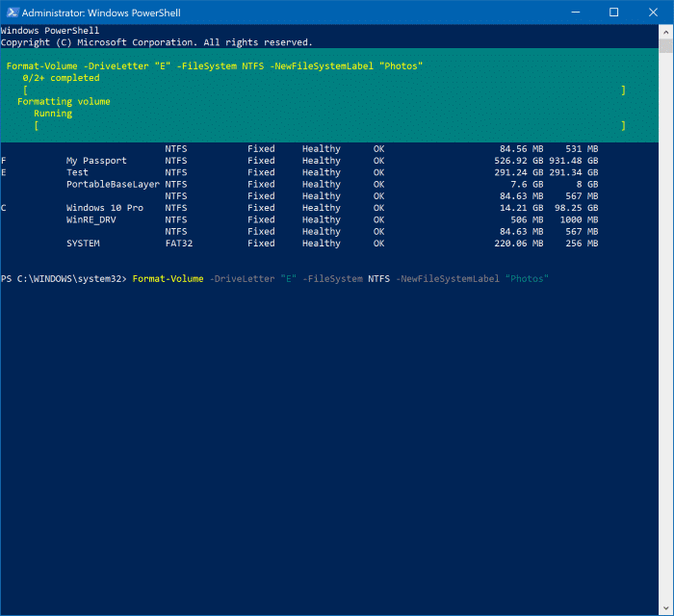
Task: Click the 0/2+ completed progress text
Action: (x=61, y=78)
